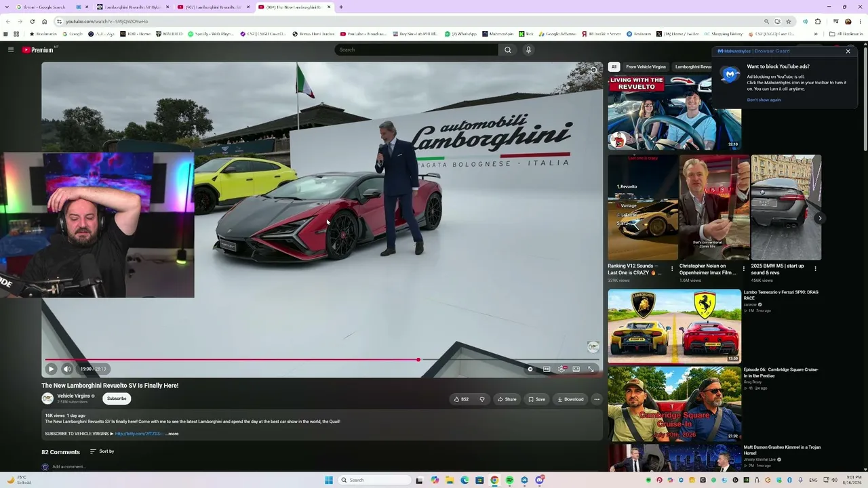Select the Lamborghini Revuelto filter chip
Screen dimensions: 868x488
pyautogui.click(x=693, y=67)
